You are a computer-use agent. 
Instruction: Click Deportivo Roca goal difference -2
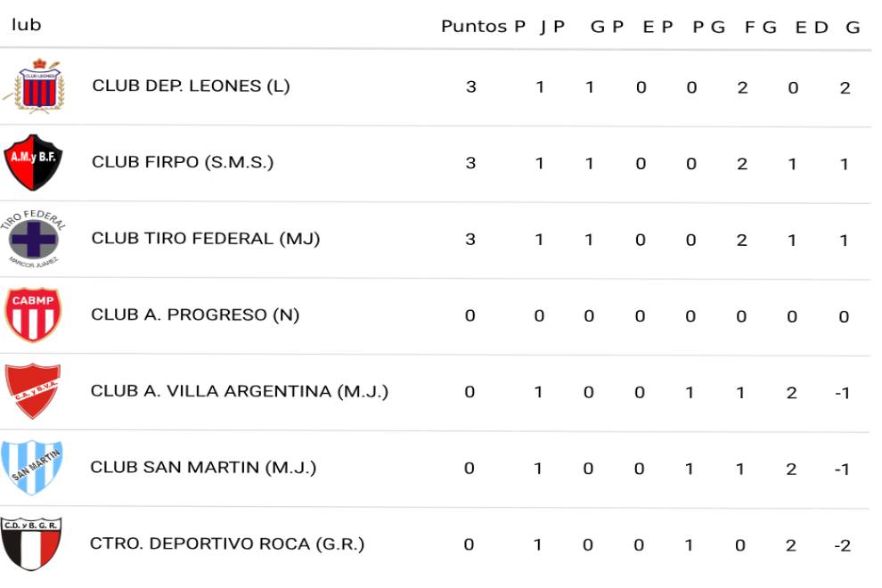pyautogui.click(x=842, y=545)
